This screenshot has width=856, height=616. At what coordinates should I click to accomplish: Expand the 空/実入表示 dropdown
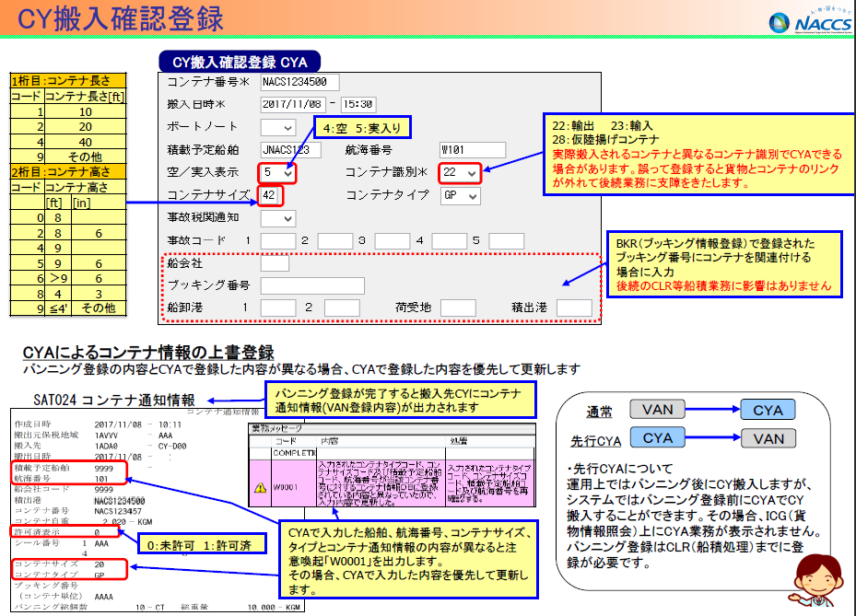278,172
